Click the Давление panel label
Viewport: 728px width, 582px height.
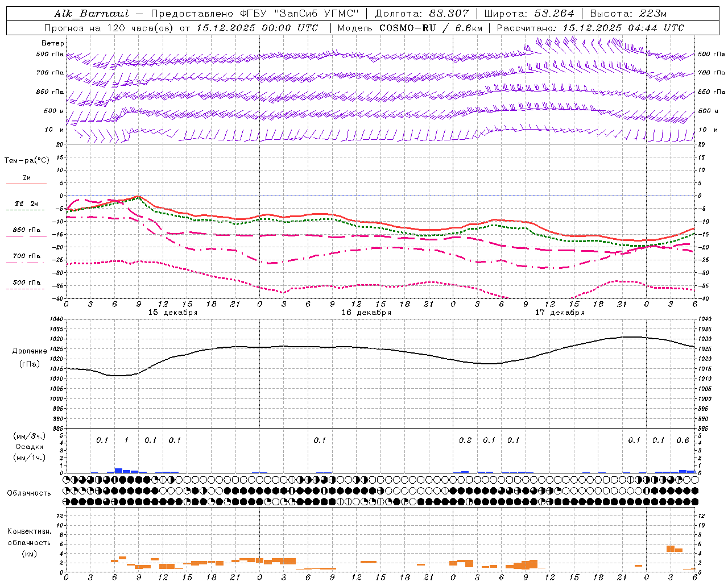coord(30,351)
